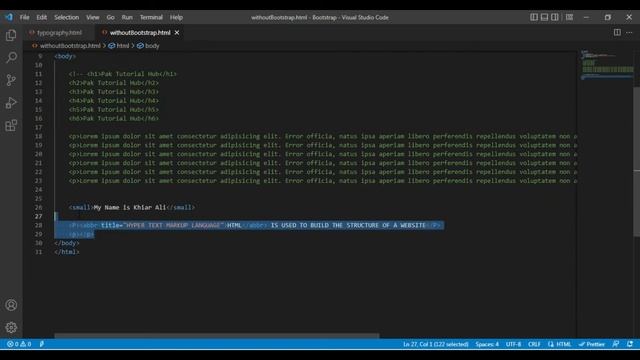Click the Prettier status item

click(x=591, y=344)
